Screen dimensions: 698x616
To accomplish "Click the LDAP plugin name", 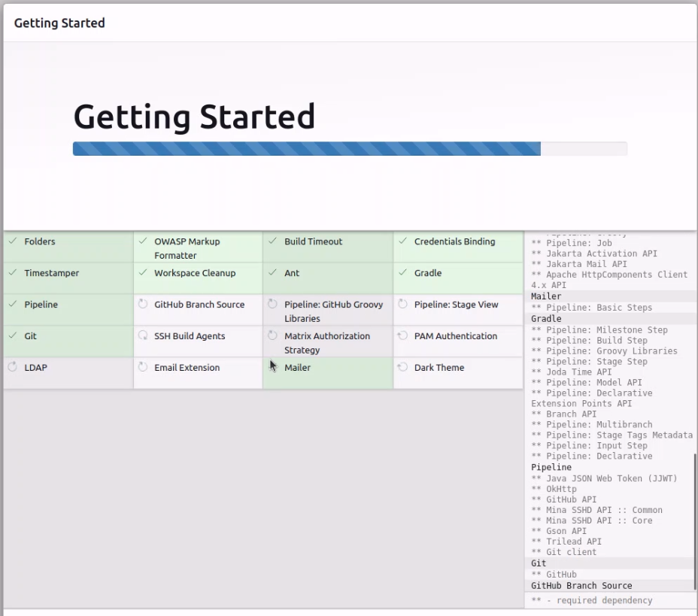I will point(35,368).
